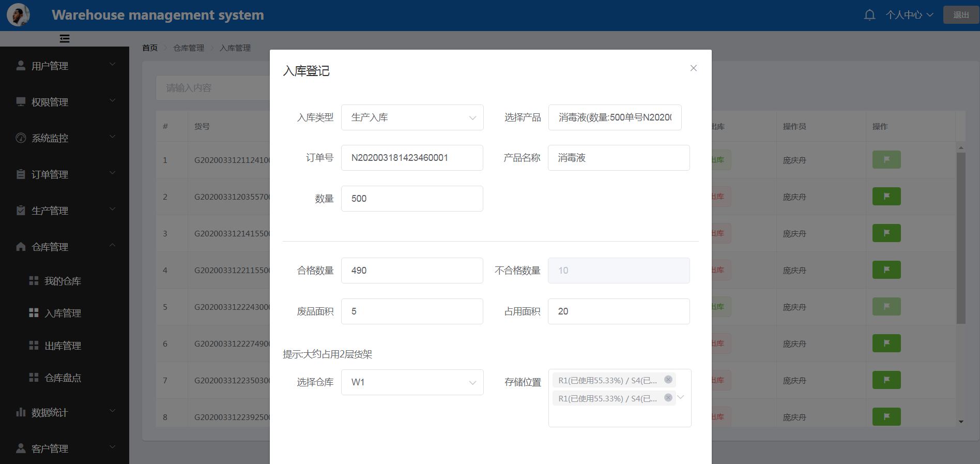Click the grid icon beside 我的仓库
The image size is (980, 464).
[34, 281]
